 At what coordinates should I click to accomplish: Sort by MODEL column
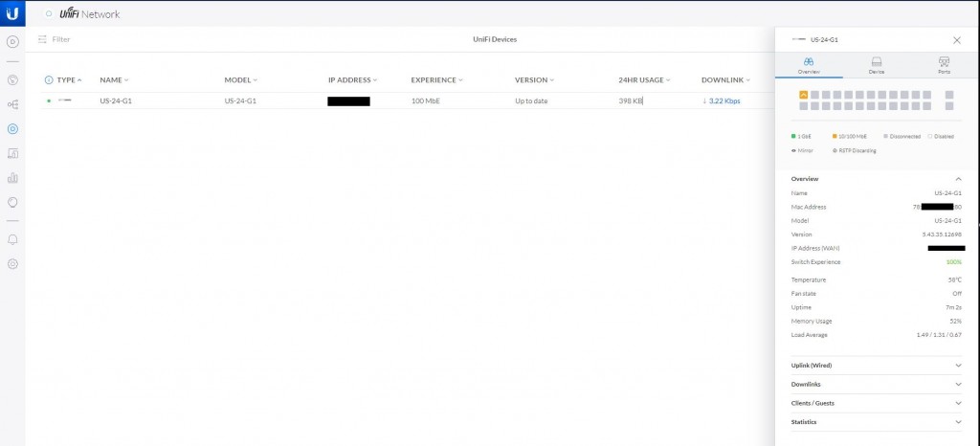point(240,80)
